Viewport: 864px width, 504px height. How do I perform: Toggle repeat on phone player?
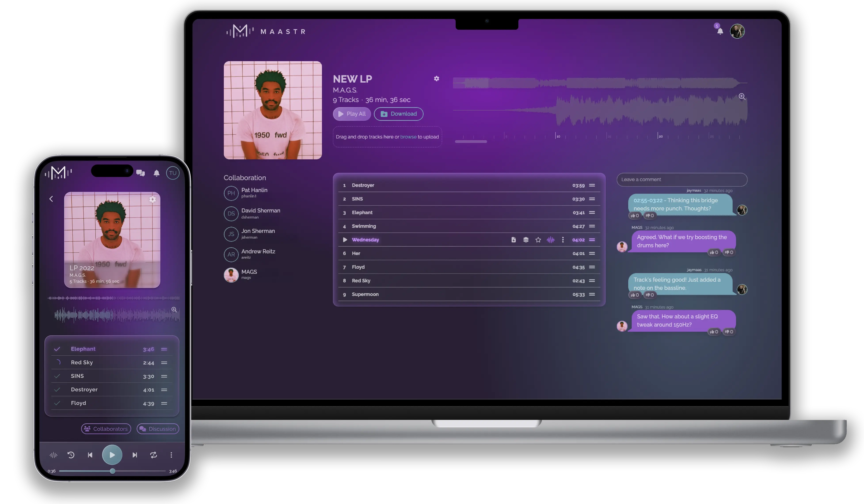coord(154,455)
